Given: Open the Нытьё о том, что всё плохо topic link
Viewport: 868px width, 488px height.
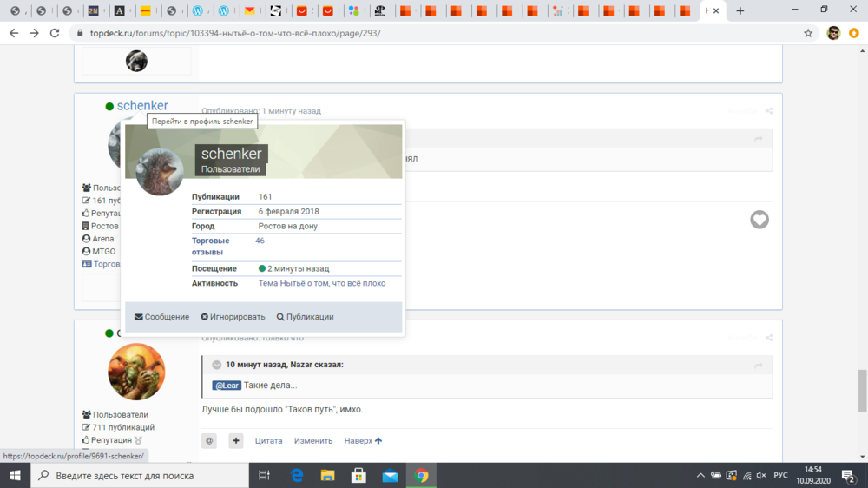Looking at the screenshot, I should (322, 283).
